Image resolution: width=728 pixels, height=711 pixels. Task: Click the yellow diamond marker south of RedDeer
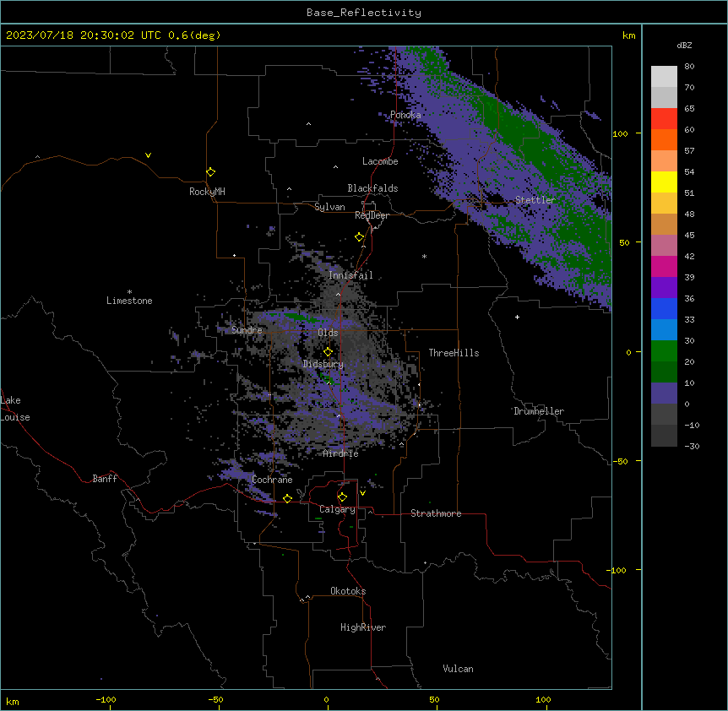[x=359, y=237]
